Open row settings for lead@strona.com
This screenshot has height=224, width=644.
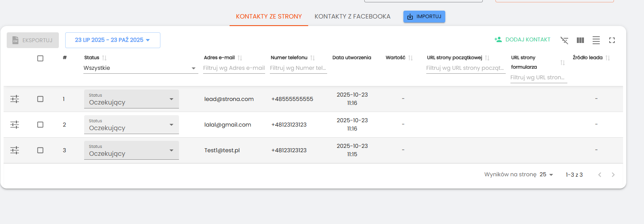(x=15, y=99)
